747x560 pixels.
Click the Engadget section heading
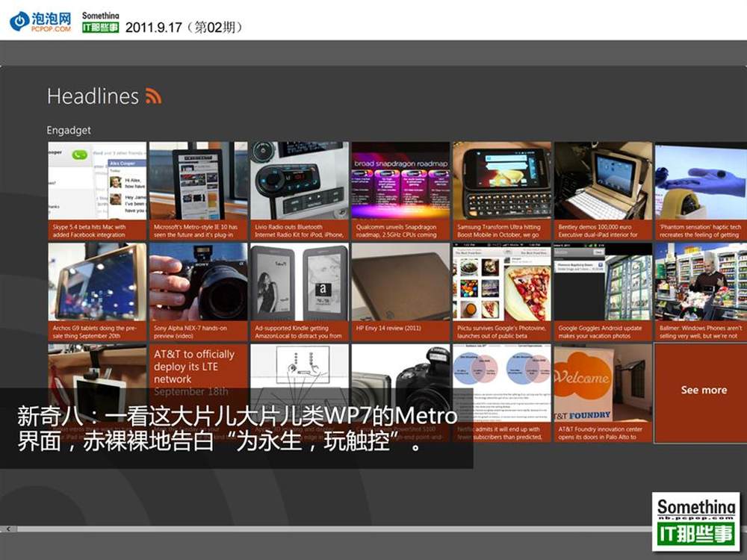(x=69, y=130)
